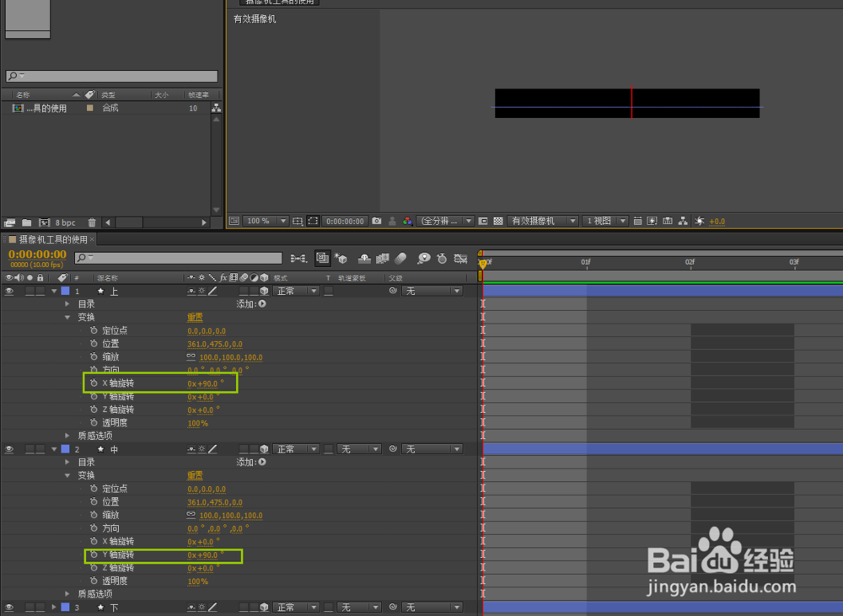
Task: Expand the 质感选项 group of layer 中
Action: pos(67,594)
